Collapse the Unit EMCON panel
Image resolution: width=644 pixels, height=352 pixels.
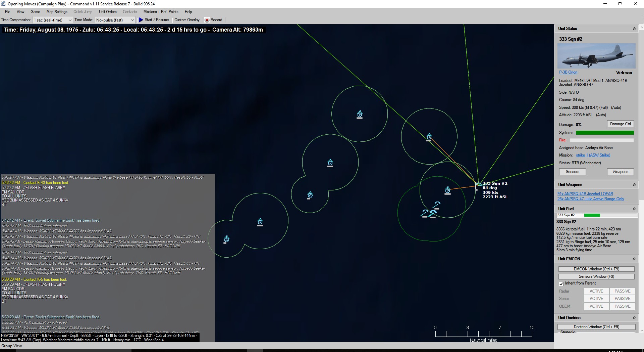tap(634, 259)
